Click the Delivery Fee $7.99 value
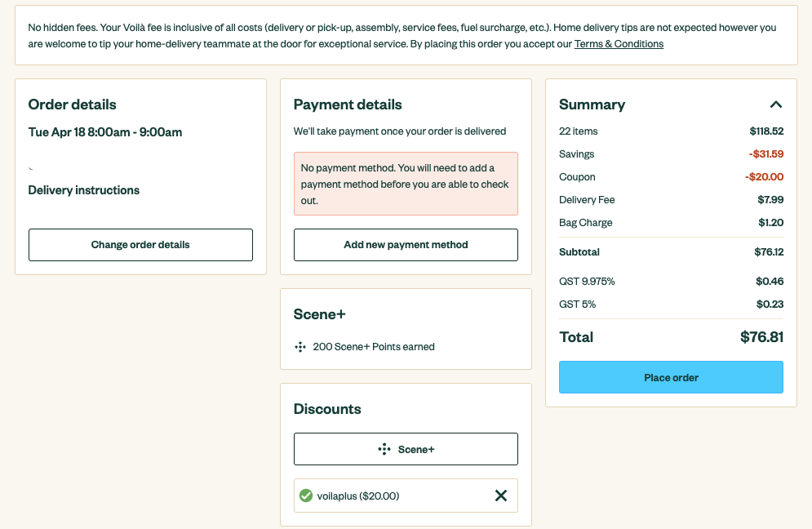This screenshot has height=529, width=812. [x=770, y=200]
